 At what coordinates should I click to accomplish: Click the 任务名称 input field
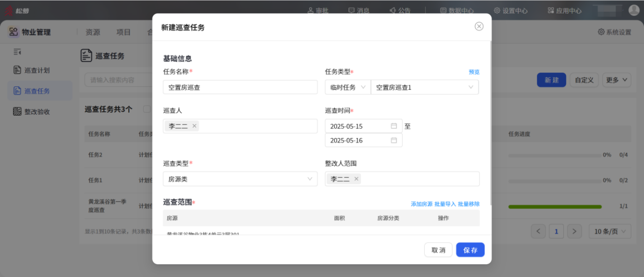point(240,87)
